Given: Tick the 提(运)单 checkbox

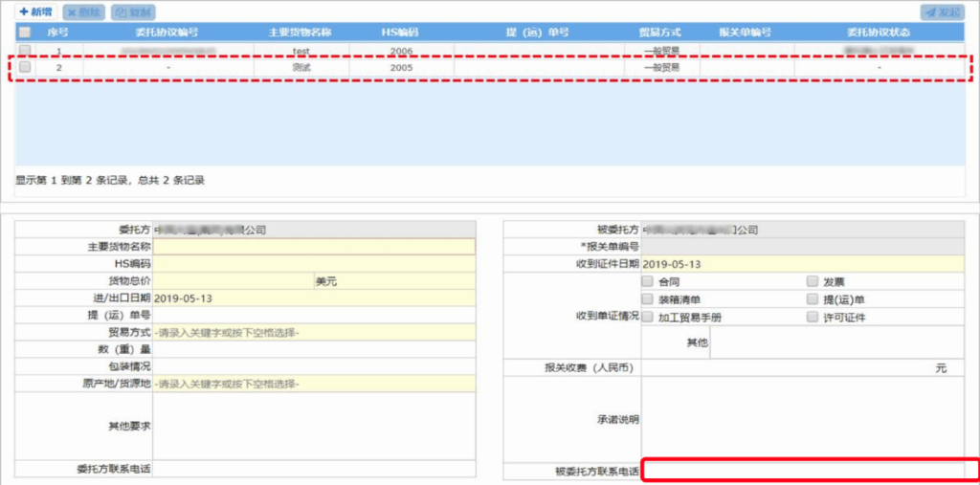Looking at the screenshot, I should click(x=813, y=299).
